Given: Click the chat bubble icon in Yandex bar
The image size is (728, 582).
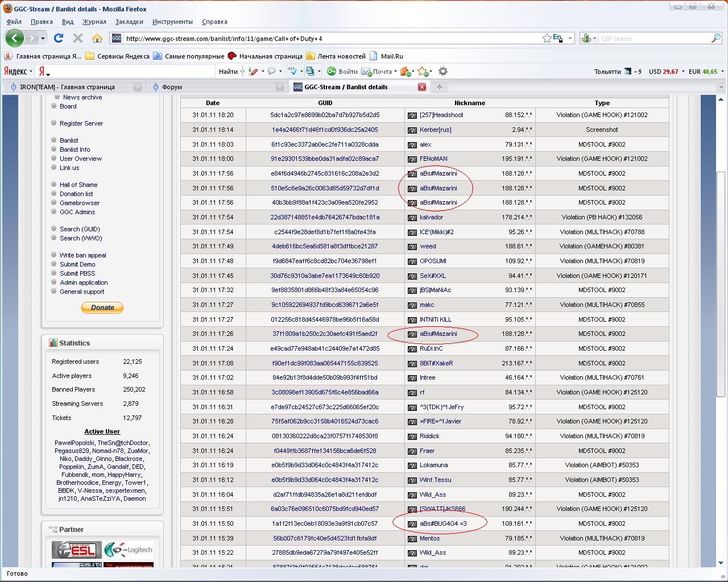Looking at the screenshot, I should click(x=272, y=71).
